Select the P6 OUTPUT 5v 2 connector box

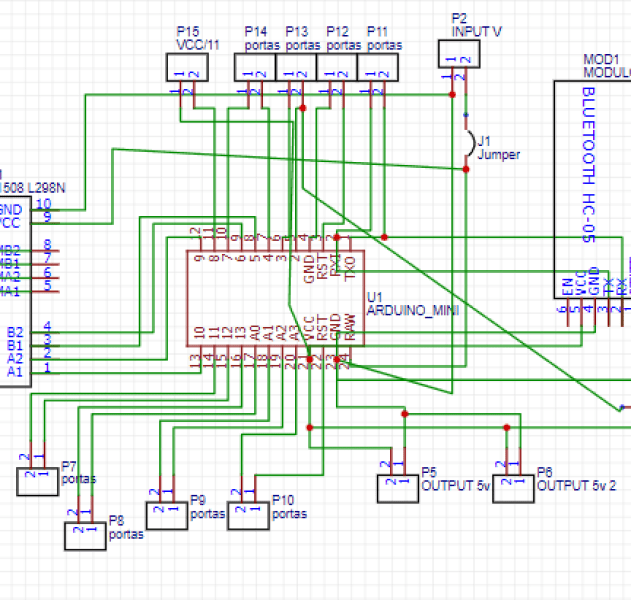(x=513, y=489)
